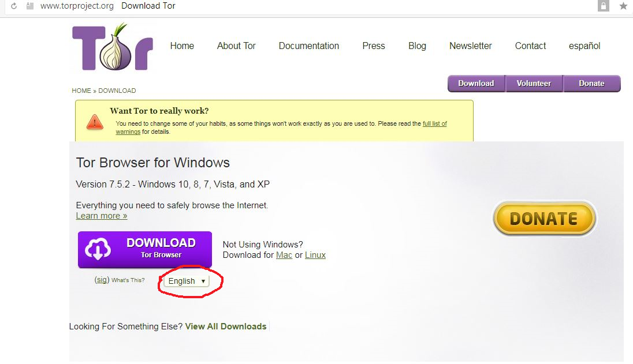
Task: Switch the site to español
Action: tap(584, 46)
